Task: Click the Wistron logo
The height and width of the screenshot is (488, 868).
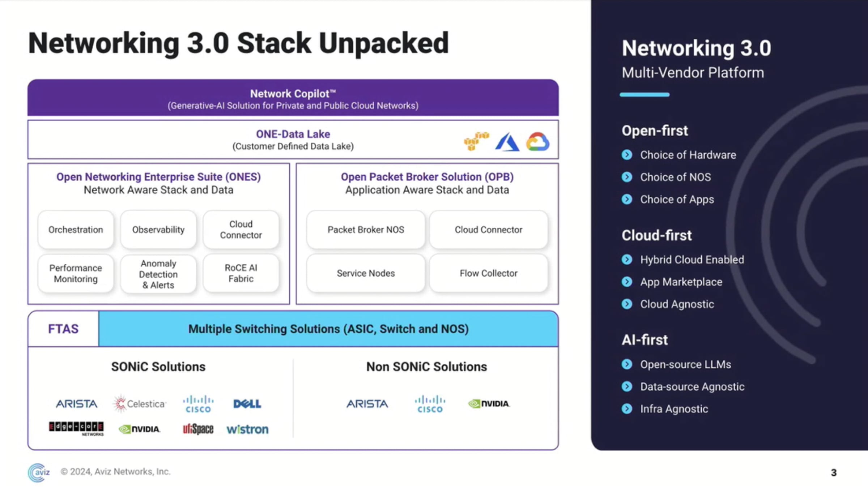Action: (x=247, y=429)
